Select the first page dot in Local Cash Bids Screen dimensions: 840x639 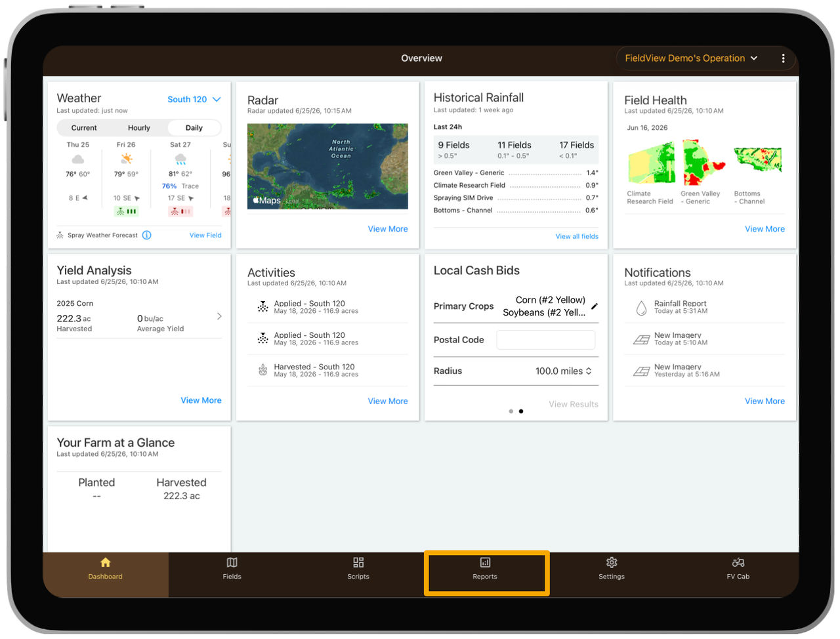[511, 411]
